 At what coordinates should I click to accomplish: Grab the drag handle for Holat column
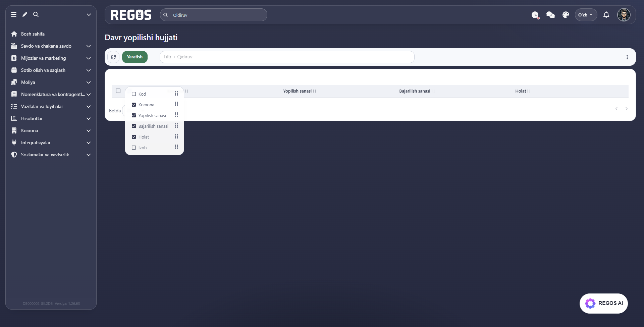click(x=176, y=137)
